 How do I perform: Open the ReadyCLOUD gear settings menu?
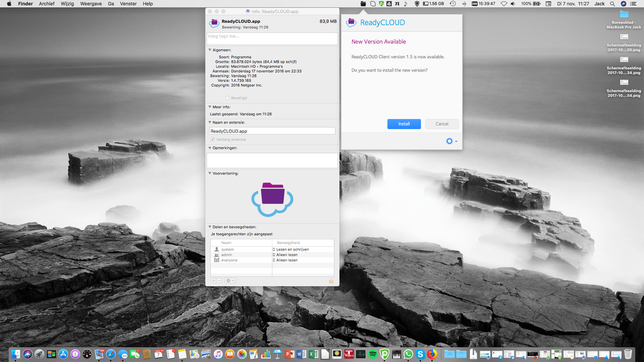coord(451,141)
